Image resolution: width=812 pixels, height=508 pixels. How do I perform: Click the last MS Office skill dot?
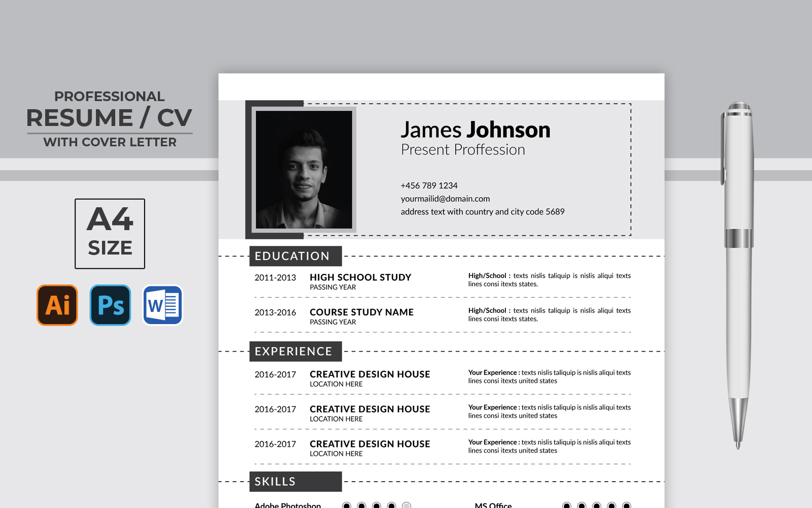[x=627, y=505]
